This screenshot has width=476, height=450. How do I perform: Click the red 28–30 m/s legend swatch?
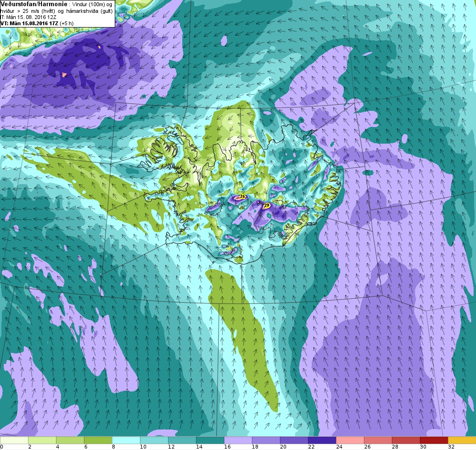pos(406,440)
